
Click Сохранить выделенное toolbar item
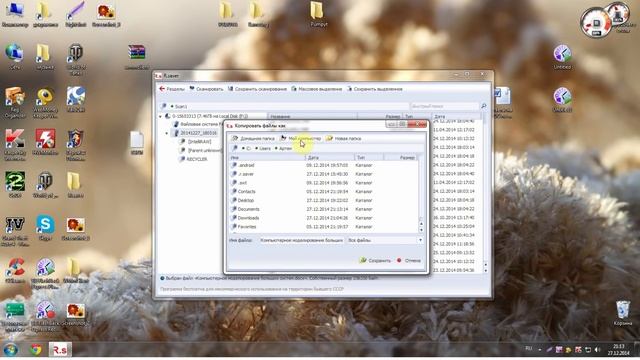[374, 89]
